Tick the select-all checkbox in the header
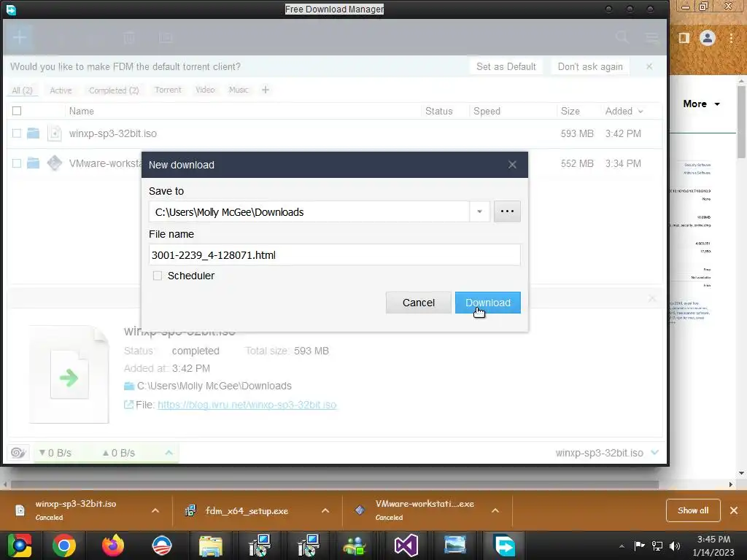This screenshot has width=747, height=560. pos(17,111)
